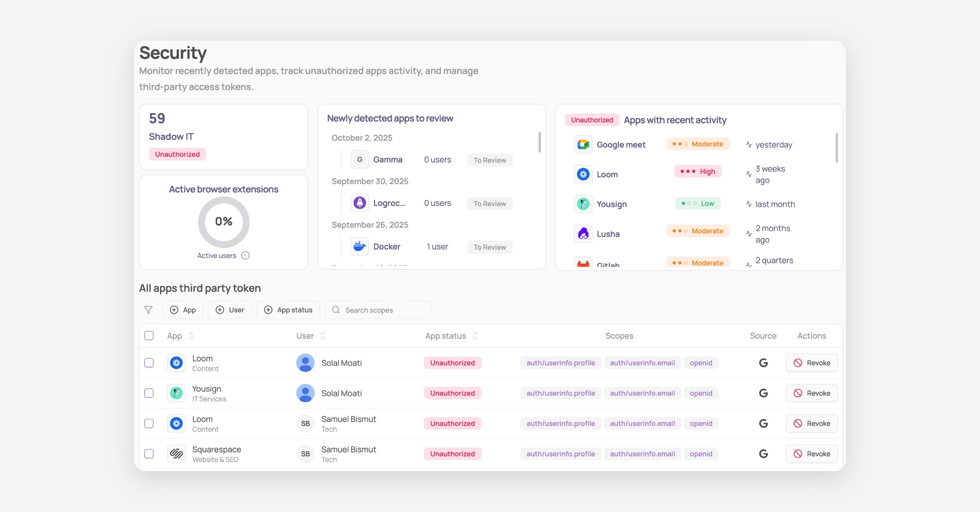Click the Search scopes input field
Screen dimensions: 980x512
click(378, 310)
